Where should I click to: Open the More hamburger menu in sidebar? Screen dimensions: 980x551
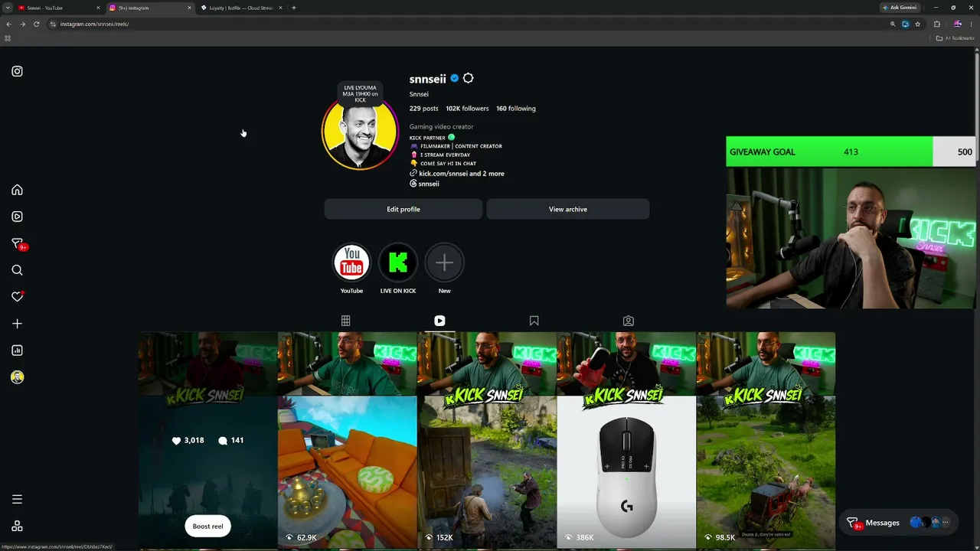tap(17, 500)
